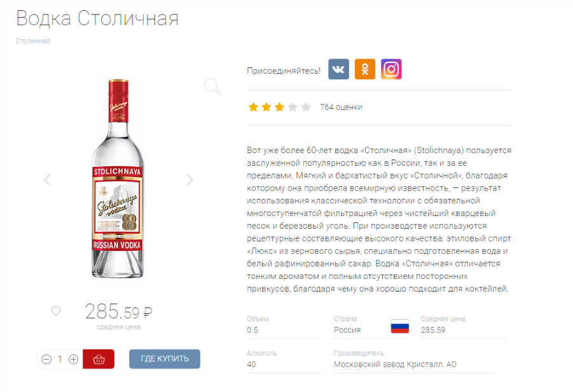Decrease quantity with minus icon

tap(46, 359)
